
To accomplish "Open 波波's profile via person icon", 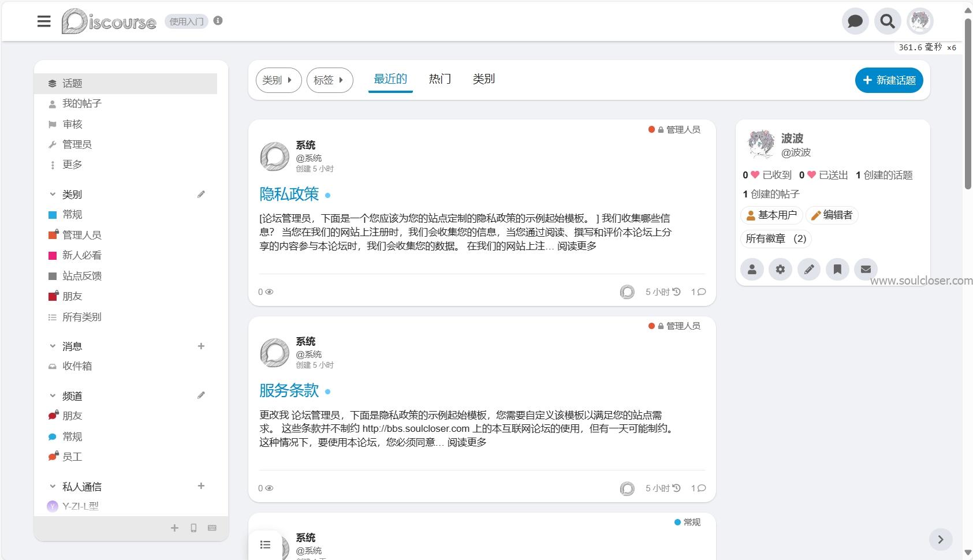I will (752, 269).
